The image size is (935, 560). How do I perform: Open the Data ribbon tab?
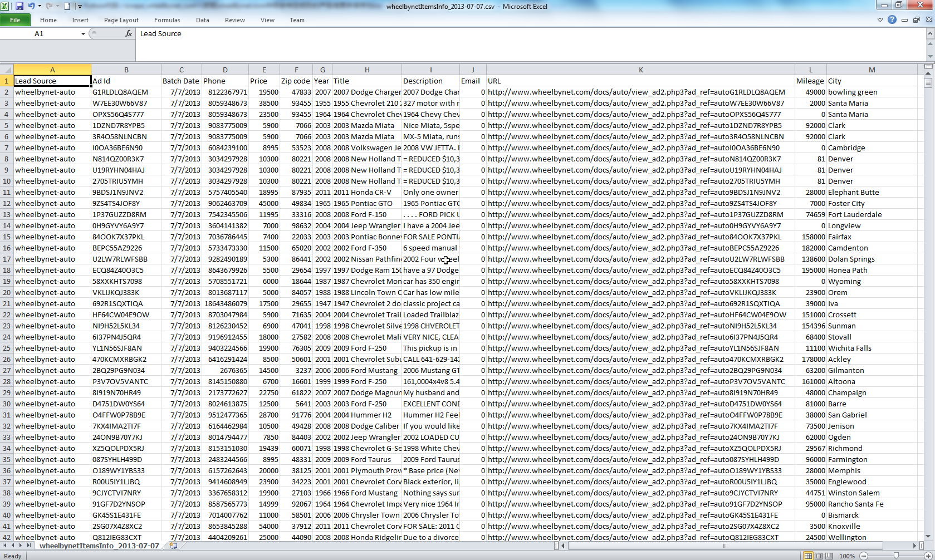[x=203, y=20]
